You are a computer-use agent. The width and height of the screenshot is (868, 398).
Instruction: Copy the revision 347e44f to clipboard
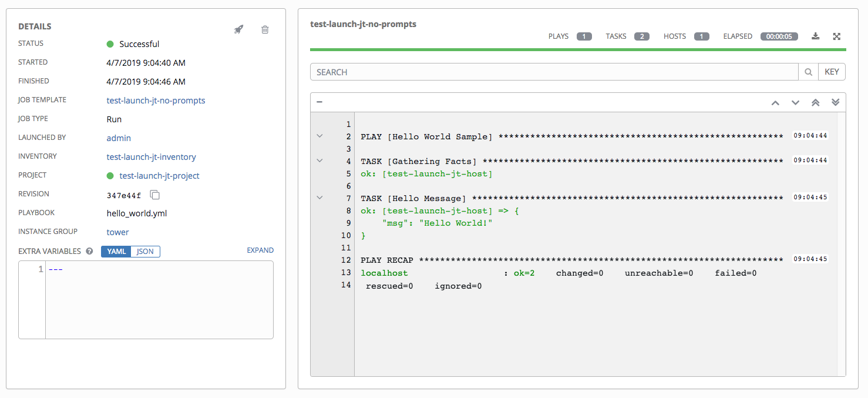[155, 194]
